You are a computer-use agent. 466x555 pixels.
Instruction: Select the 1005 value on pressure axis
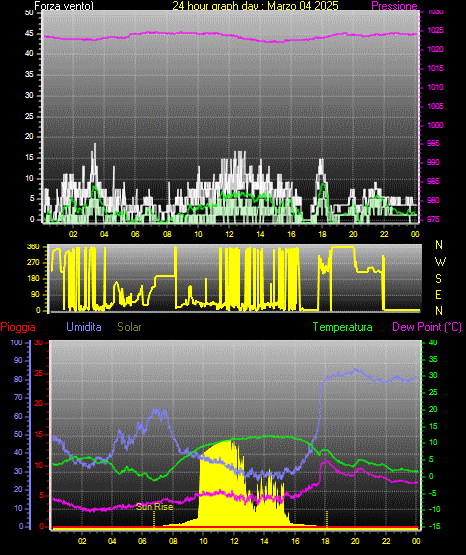point(435,106)
